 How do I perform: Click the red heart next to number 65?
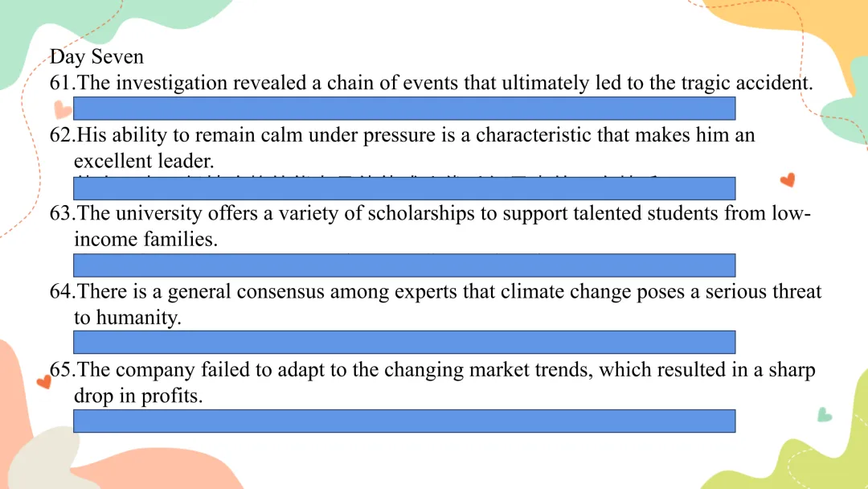coord(43,381)
